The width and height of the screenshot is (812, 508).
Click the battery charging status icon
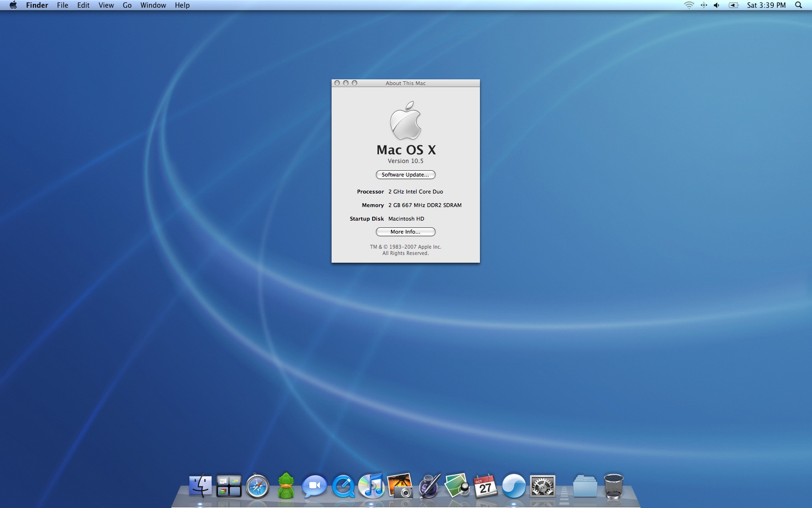pos(734,5)
